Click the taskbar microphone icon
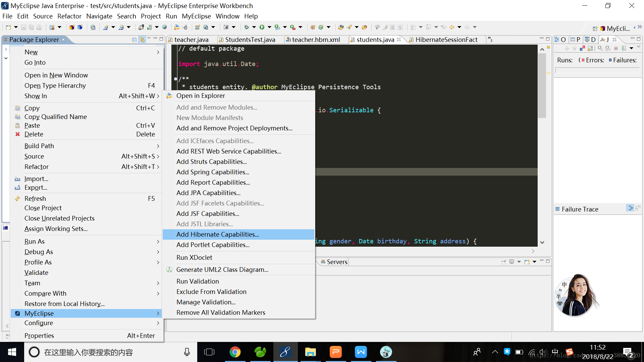644x362 pixels. [187, 352]
